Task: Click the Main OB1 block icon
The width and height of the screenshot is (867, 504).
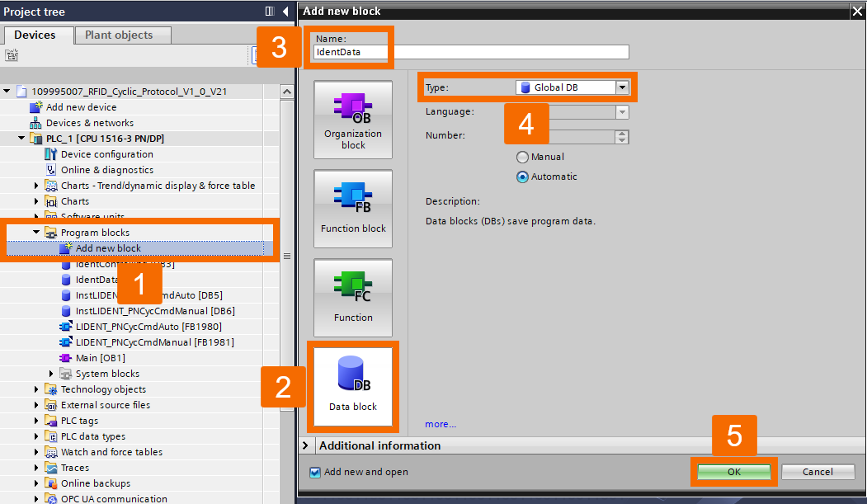Action: tap(66, 358)
